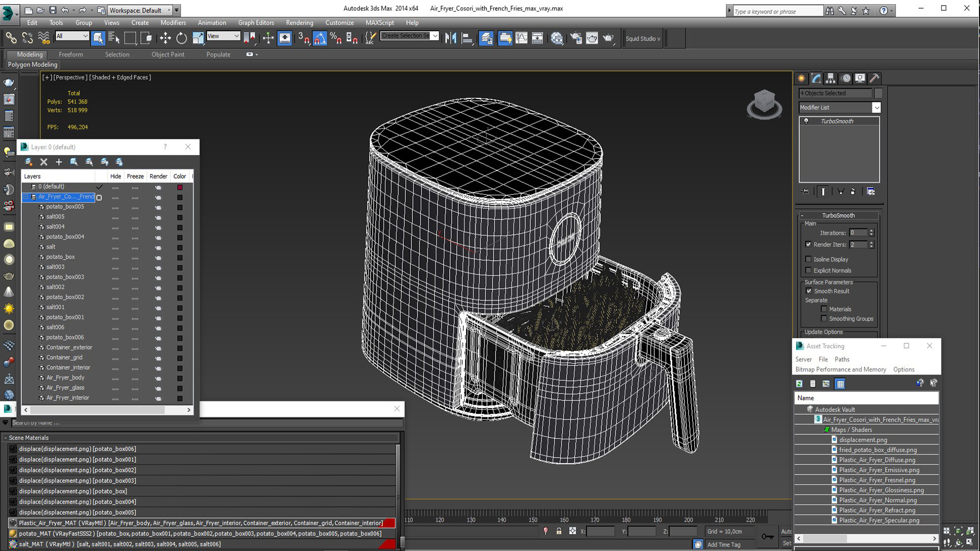Click the Unlink Selection tool
Screen dimensions: 980x551
point(27,38)
